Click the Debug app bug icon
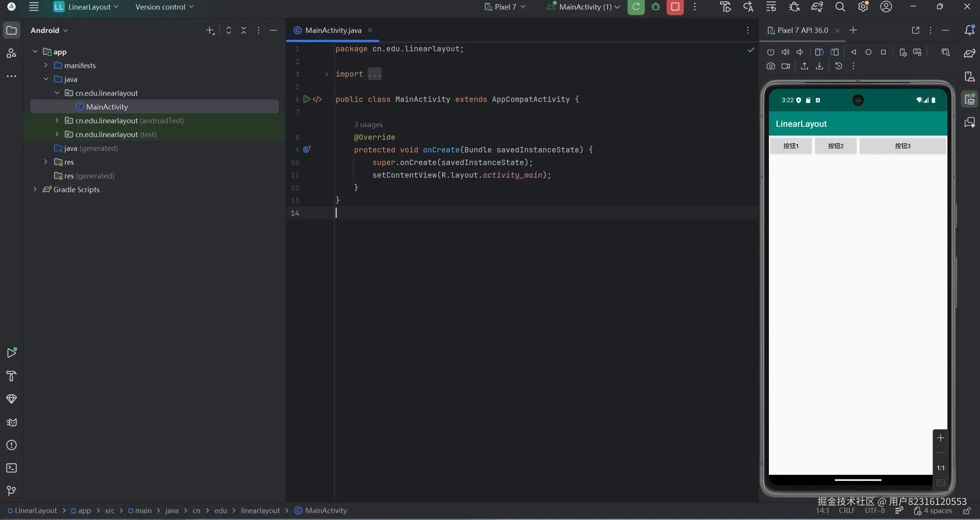The image size is (980, 520). pos(656,7)
